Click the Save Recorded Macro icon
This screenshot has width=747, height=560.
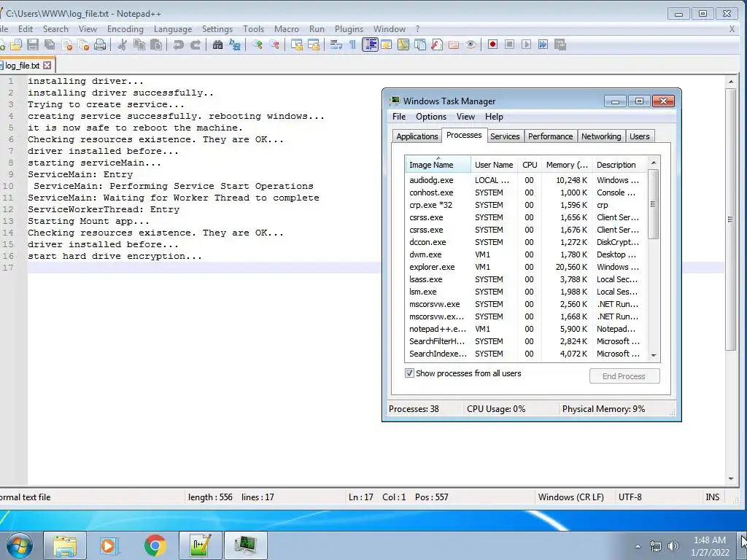[560, 44]
